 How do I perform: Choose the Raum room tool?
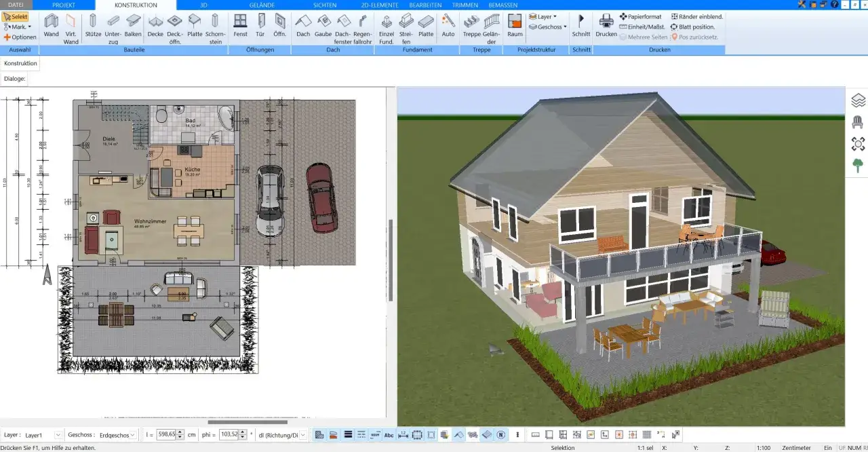coord(515,26)
